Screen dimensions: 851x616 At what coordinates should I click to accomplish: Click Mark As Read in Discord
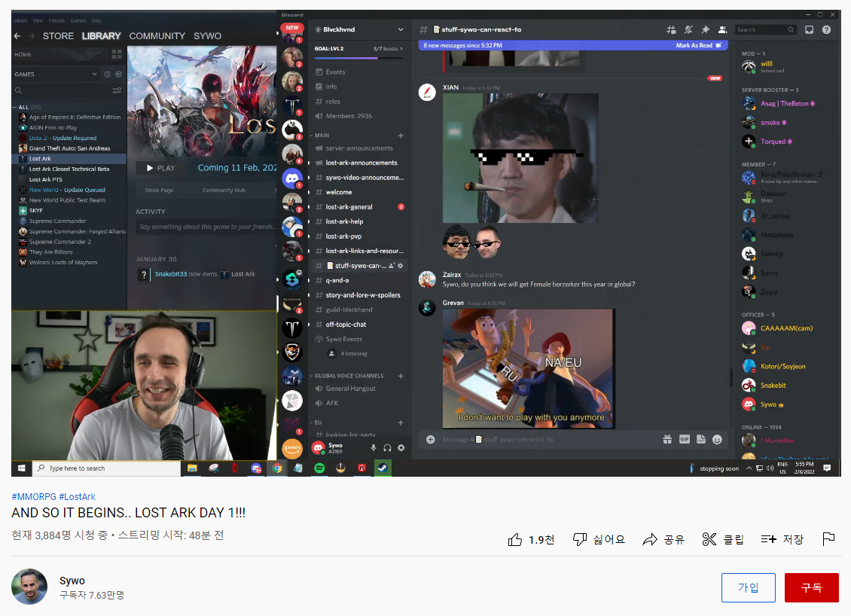(x=698, y=46)
